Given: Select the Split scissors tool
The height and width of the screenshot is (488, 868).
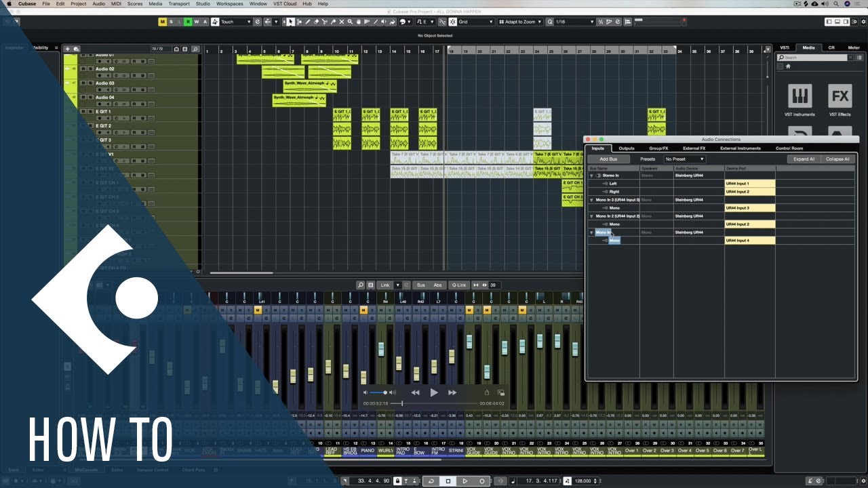Looking at the screenshot, I should pyautogui.click(x=325, y=22).
